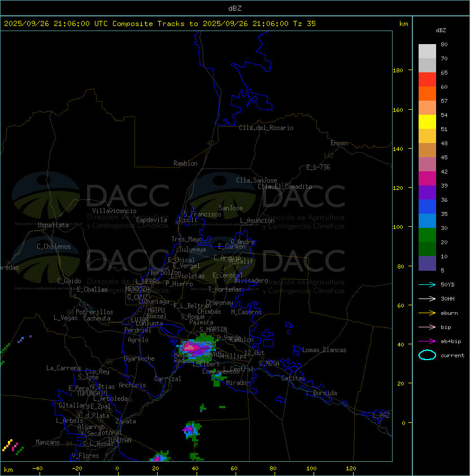Click the 'Composite Tracks to' header text

click(x=155, y=24)
